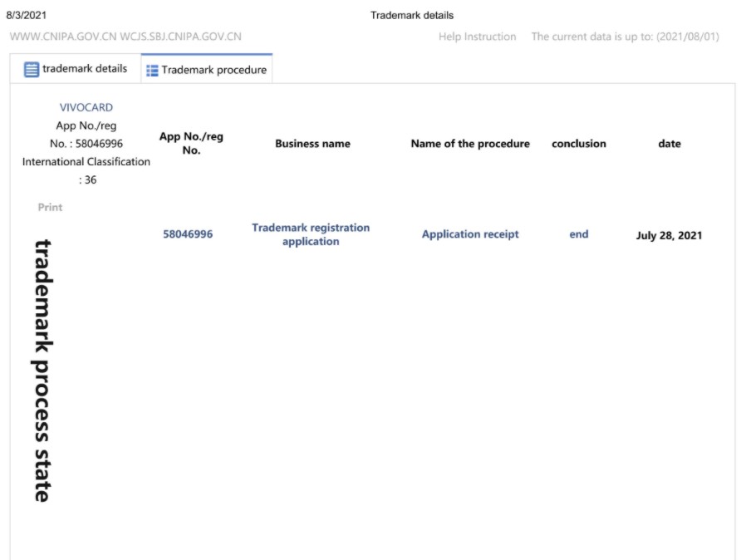Click the 'end' conclusion link

coord(578,234)
